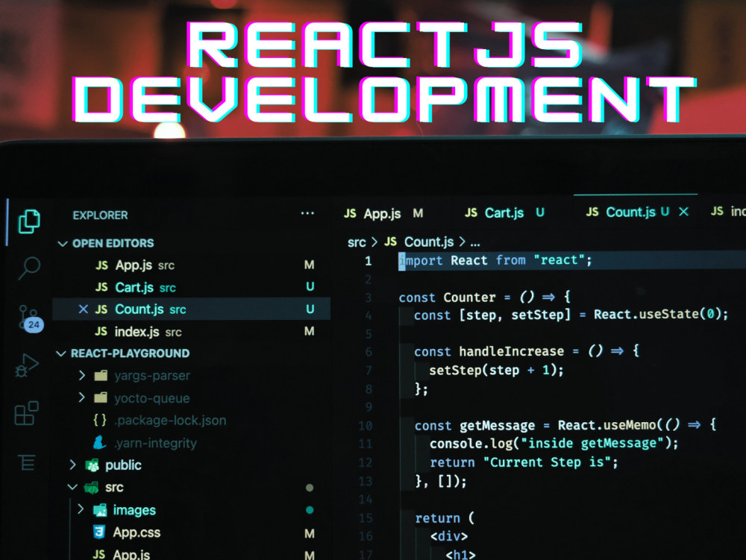Screen dimensions: 746x560
Task: Click the breadcrumb ellipsis after Count.js
Action: [474, 243]
